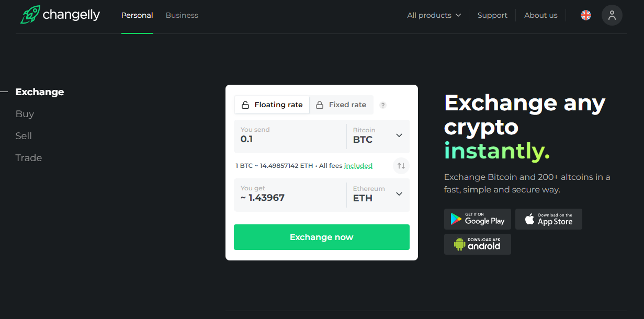
Task: Open the BTC currency selector dropdown
Action: 378,136
